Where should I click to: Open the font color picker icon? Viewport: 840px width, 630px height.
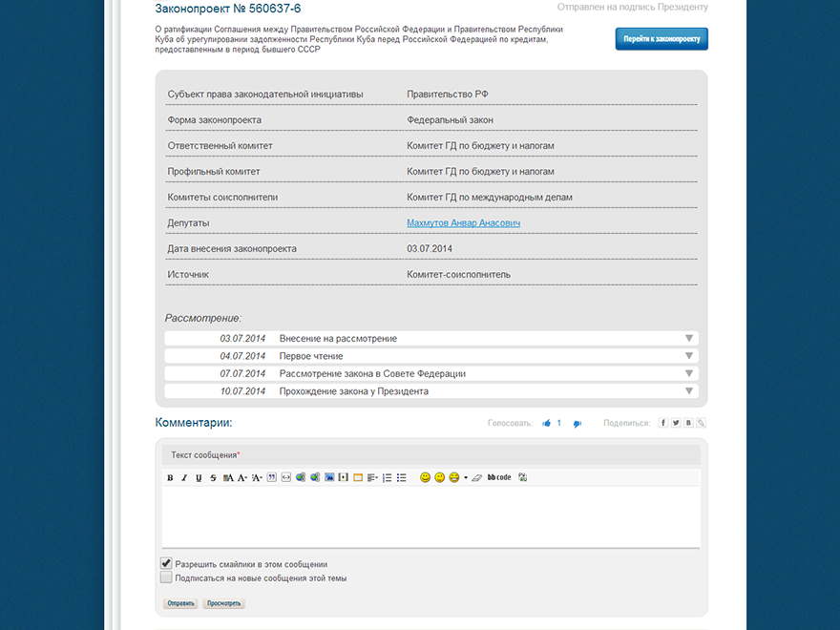pos(228,478)
